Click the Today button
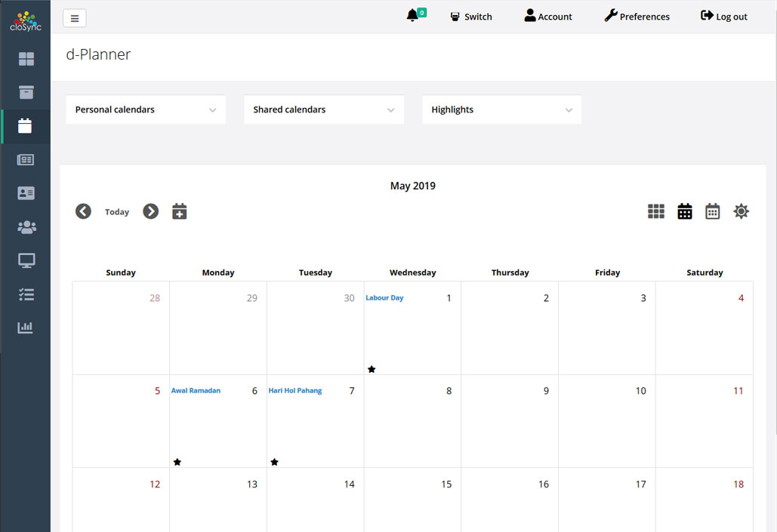Image resolution: width=777 pixels, height=532 pixels. [117, 212]
